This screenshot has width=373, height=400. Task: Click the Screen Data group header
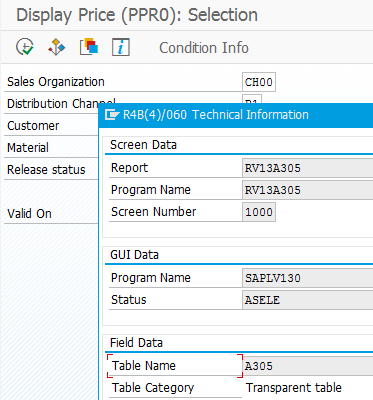[x=143, y=145]
